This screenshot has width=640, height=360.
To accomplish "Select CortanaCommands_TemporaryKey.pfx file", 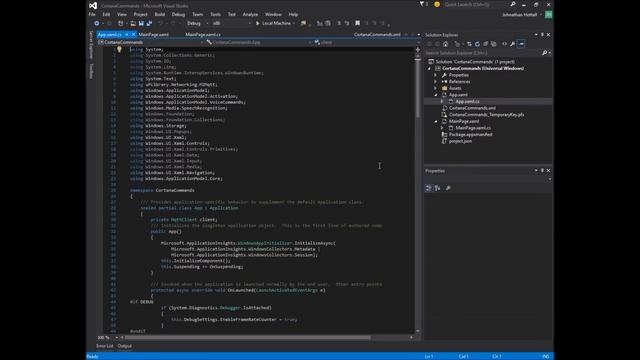I will pos(487,115).
